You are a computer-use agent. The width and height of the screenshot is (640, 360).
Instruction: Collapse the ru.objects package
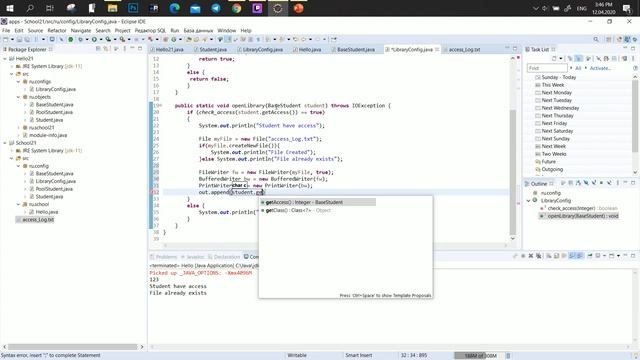click(x=18, y=97)
